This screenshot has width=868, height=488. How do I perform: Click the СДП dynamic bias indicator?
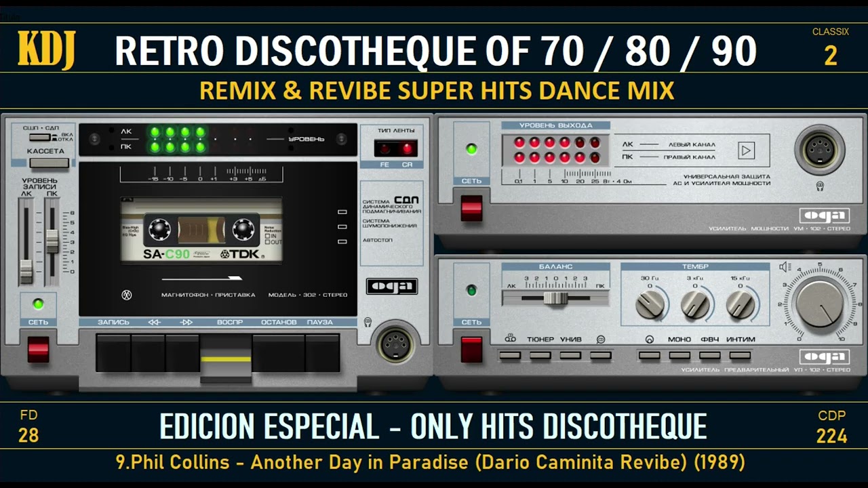click(342, 211)
